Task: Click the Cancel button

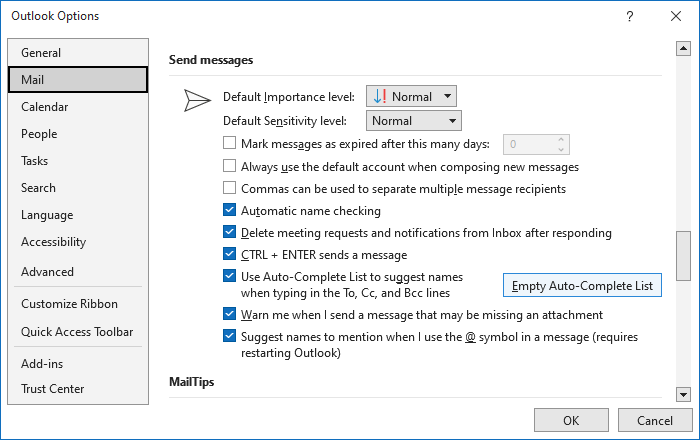Action: [x=655, y=420]
